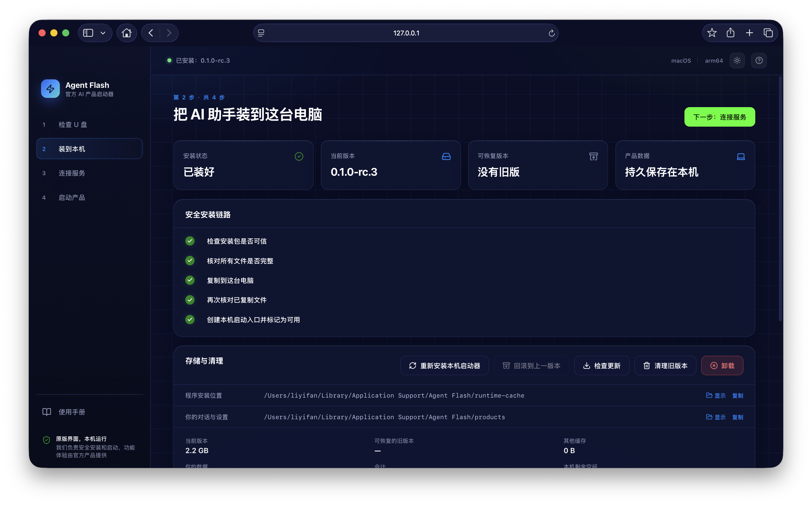Show tab overview icon
Viewport: 812px width, 506px height.
click(x=768, y=33)
